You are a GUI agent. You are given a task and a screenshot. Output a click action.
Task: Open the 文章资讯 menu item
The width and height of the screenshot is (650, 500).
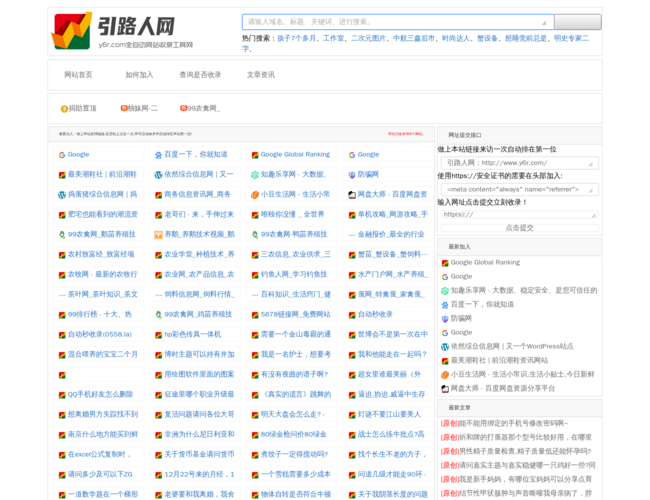(261, 75)
